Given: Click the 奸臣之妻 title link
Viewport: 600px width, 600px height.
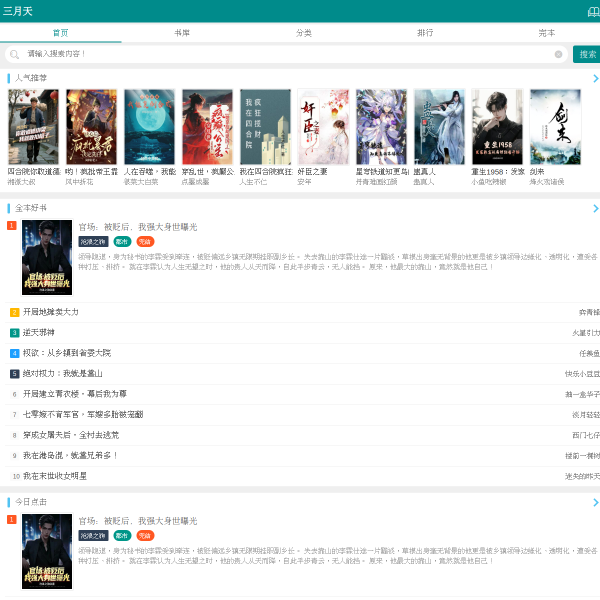Looking at the screenshot, I should click(x=313, y=171).
